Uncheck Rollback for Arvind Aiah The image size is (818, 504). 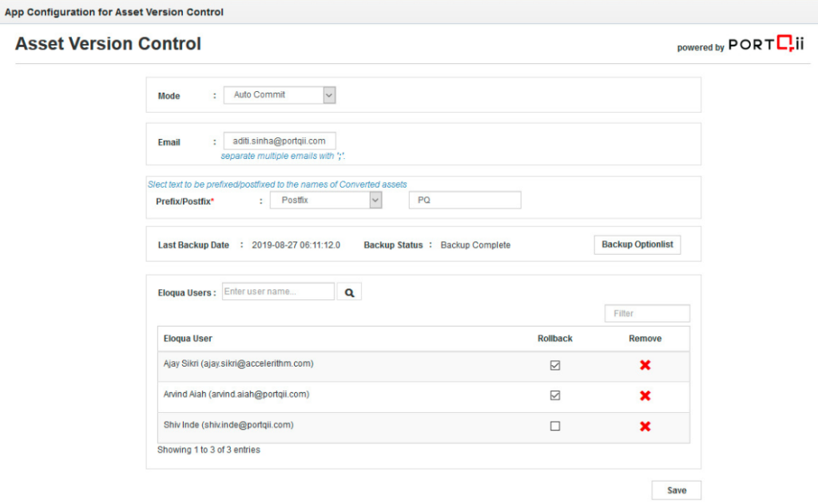[555, 395]
